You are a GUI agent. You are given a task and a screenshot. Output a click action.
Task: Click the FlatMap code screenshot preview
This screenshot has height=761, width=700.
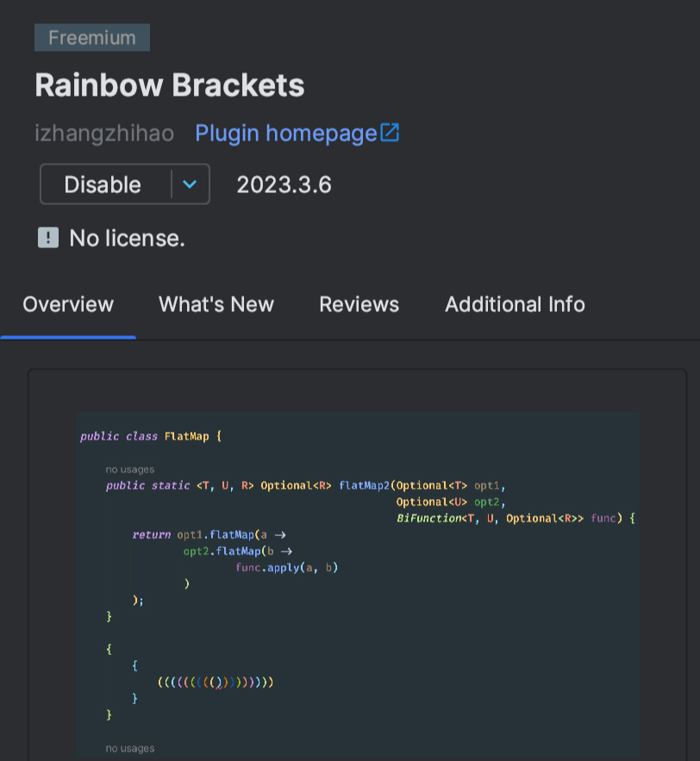[x=357, y=586]
